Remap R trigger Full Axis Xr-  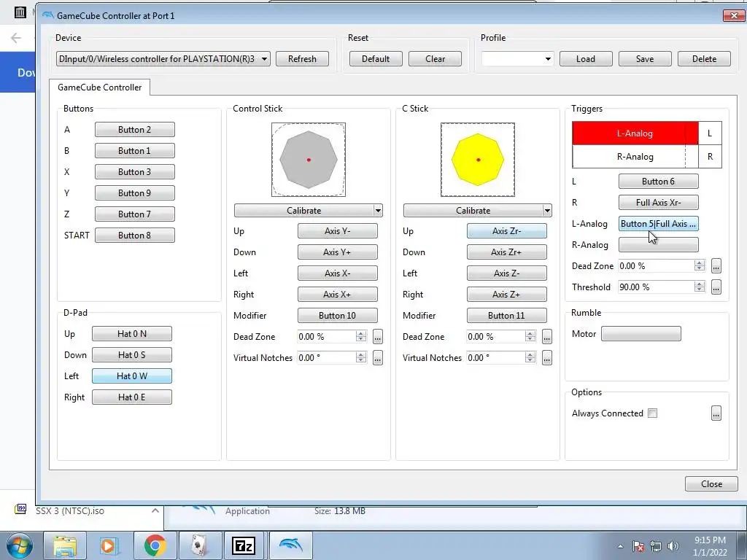click(659, 203)
